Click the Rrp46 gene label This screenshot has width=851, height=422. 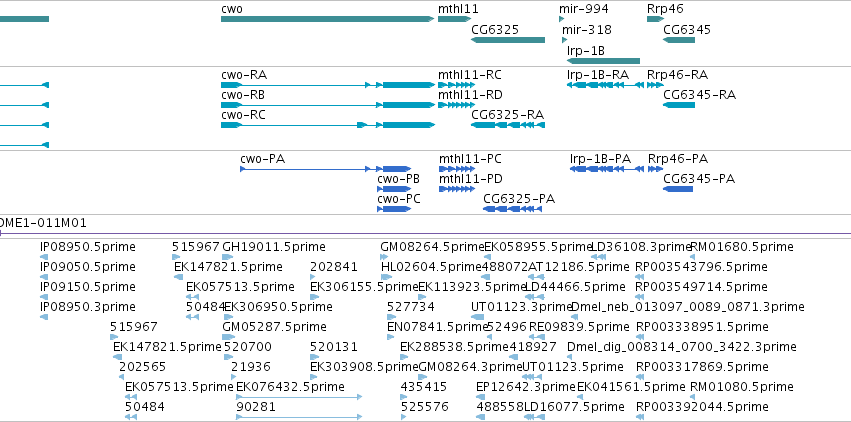click(665, 9)
